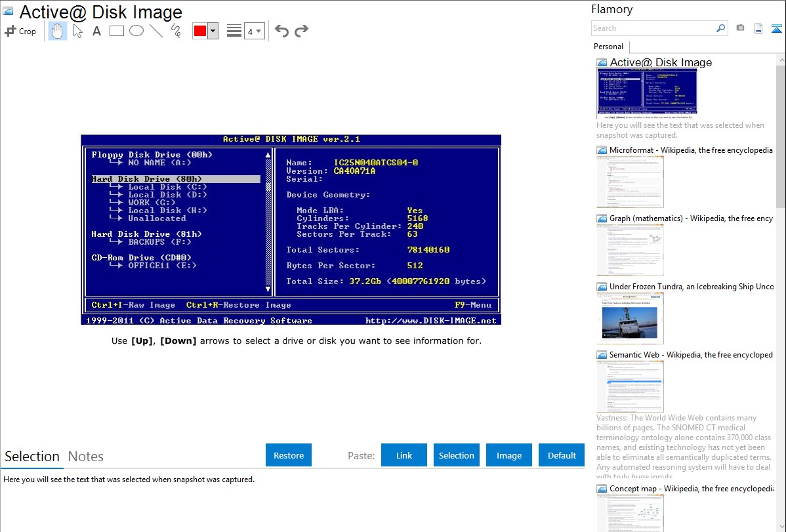Click the Concept map snapshot title
The width and height of the screenshot is (786, 532).
tap(691, 488)
